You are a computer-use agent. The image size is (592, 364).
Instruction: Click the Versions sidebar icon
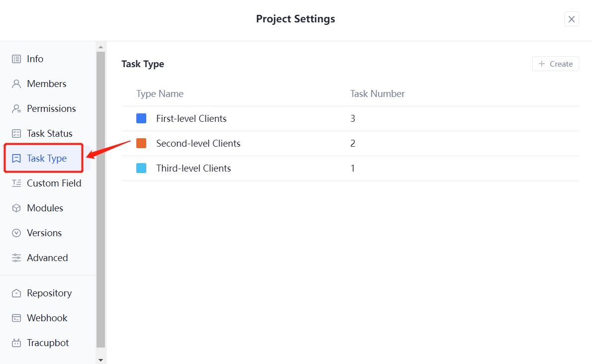(x=16, y=233)
